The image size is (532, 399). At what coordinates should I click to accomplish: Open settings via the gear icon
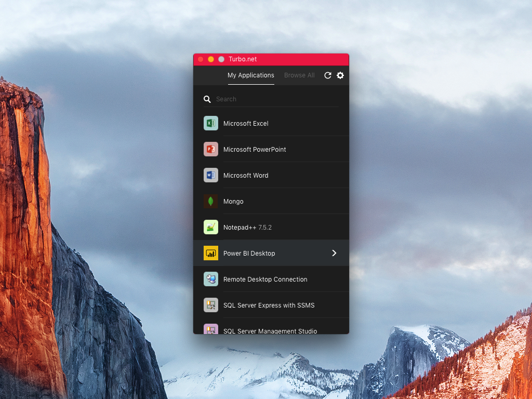tap(340, 75)
